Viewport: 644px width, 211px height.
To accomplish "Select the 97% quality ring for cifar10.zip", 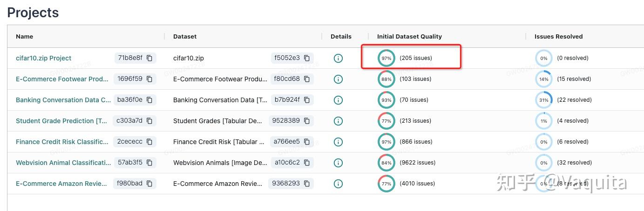I will pos(386,58).
